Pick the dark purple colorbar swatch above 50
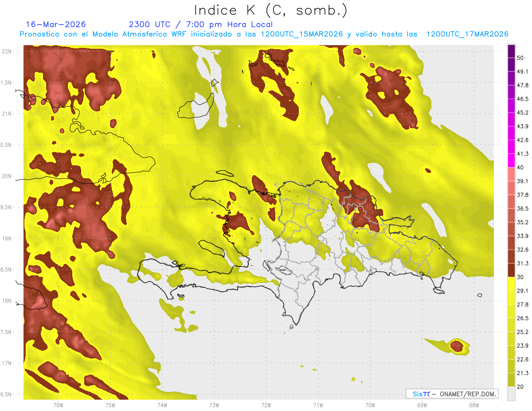This screenshot has width=532, height=411. pyautogui.click(x=512, y=51)
